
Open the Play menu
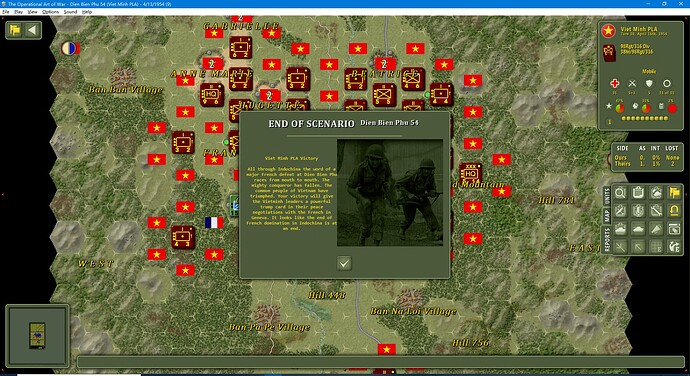18,12
